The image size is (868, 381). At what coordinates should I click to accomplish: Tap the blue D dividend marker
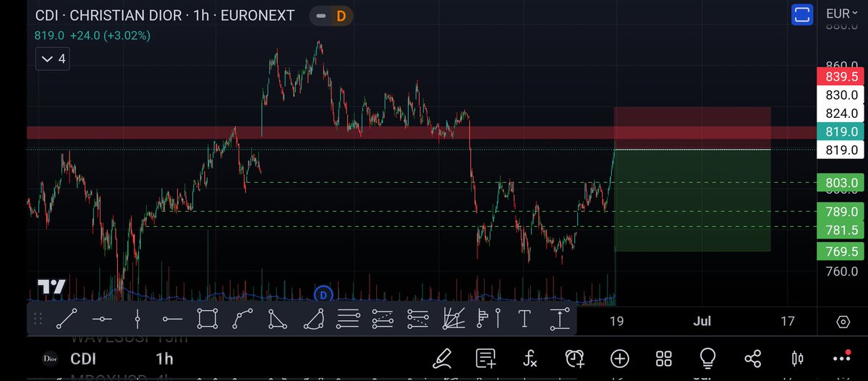click(323, 294)
